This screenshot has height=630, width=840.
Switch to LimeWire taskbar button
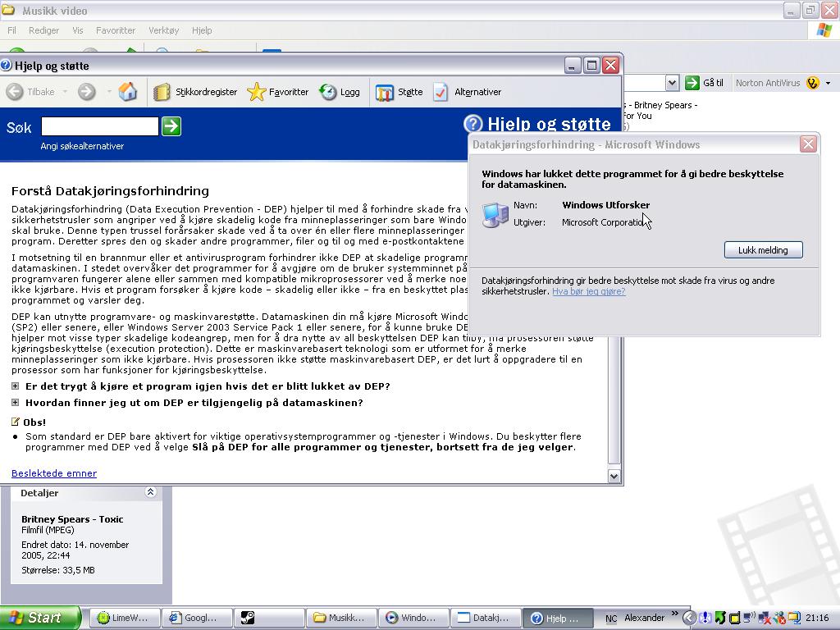click(x=125, y=618)
